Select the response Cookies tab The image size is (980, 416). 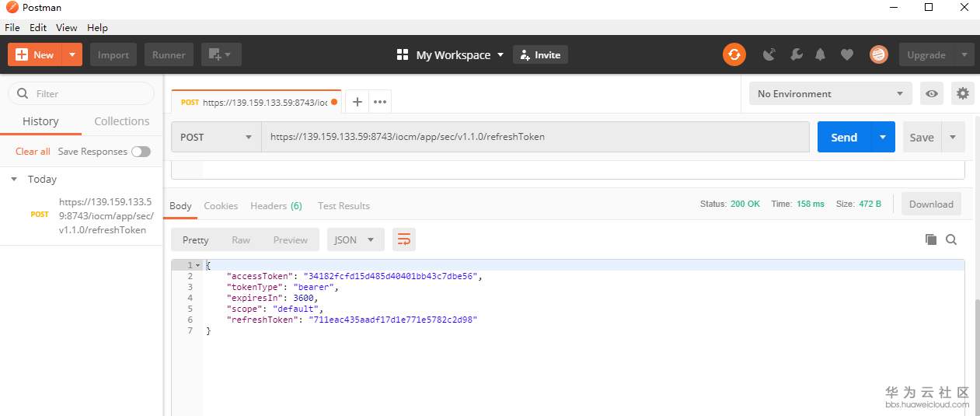coord(221,206)
